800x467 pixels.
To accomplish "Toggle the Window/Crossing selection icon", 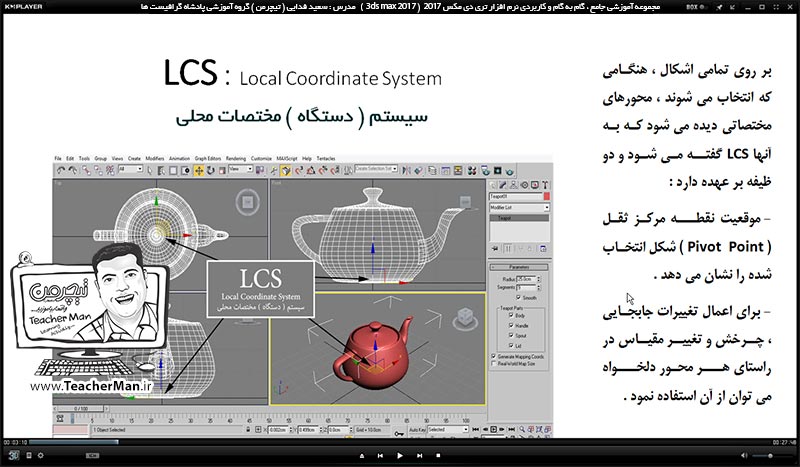I will (185, 170).
